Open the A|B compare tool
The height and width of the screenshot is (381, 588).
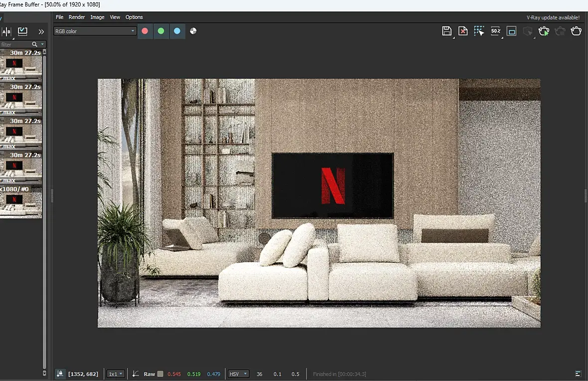[6, 31]
